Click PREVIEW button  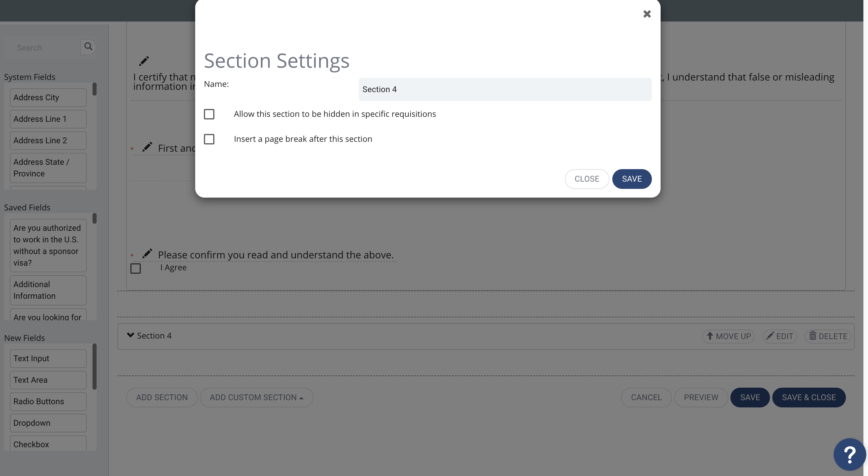coord(701,398)
